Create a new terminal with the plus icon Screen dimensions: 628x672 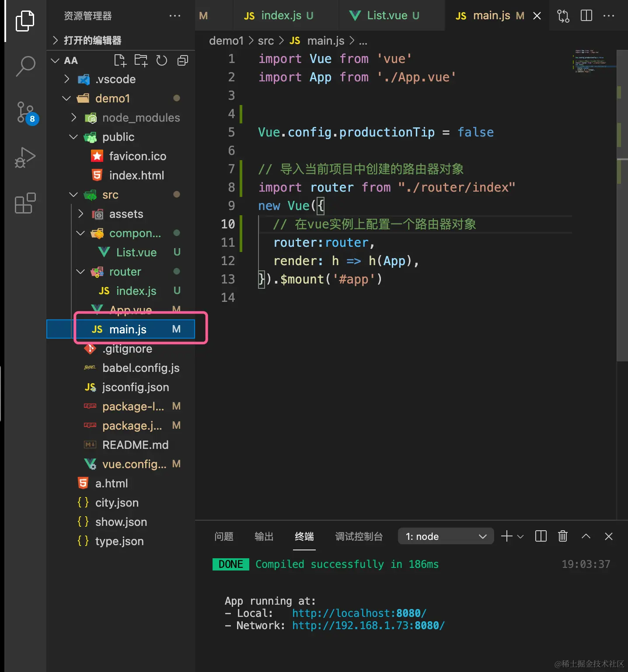click(506, 536)
